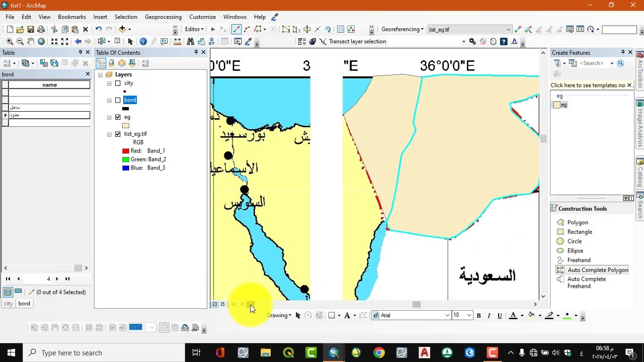This screenshot has height=362, width=644.
Task: Collapse the Layers data frame
Action: click(x=100, y=75)
